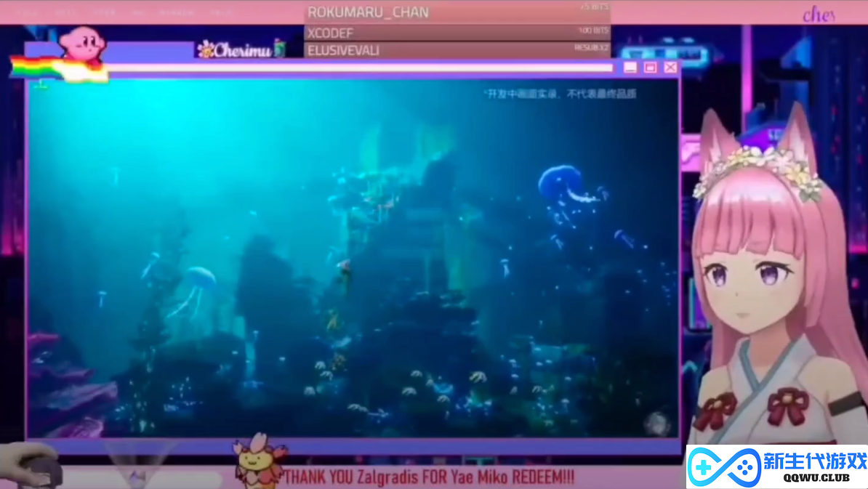Screen dimensions: 868x489
Task: Click the Chinese disclaimer text in the video
Action: tap(560, 94)
